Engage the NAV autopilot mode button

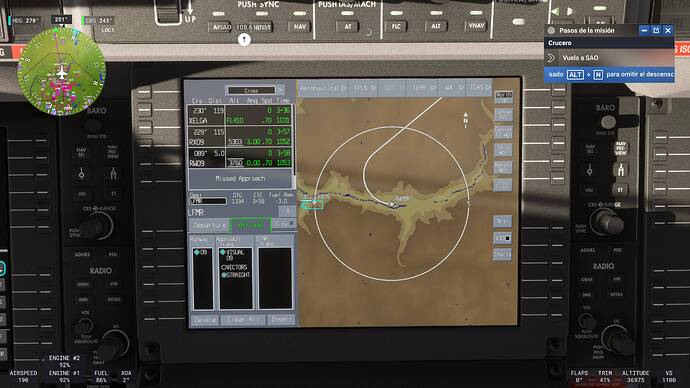coord(300,27)
